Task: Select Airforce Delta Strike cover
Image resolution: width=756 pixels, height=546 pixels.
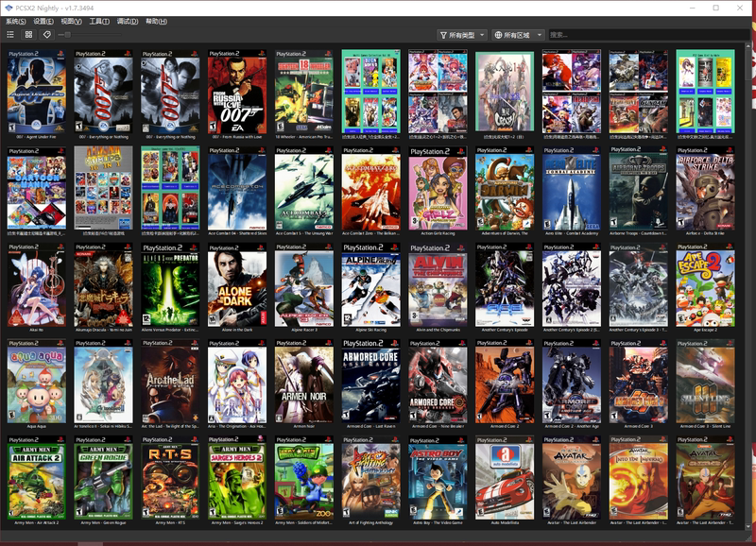Action: 705,188
